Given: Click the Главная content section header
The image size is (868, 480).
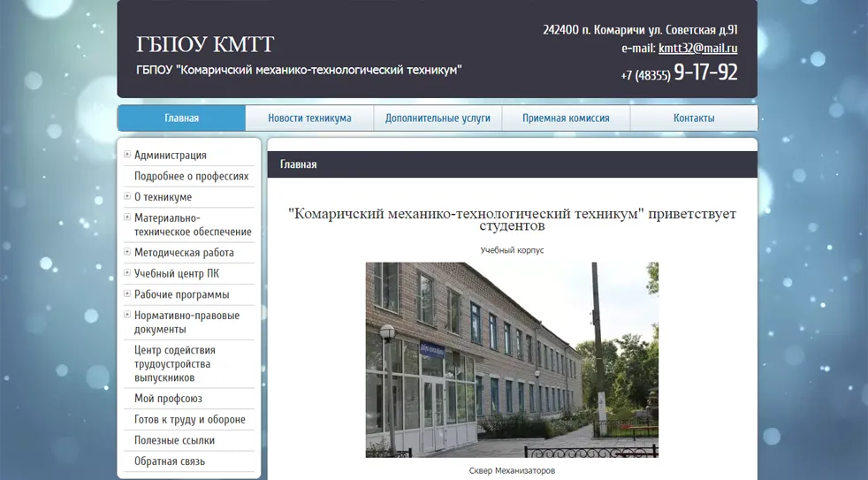Looking at the screenshot, I should click(512, 164).
